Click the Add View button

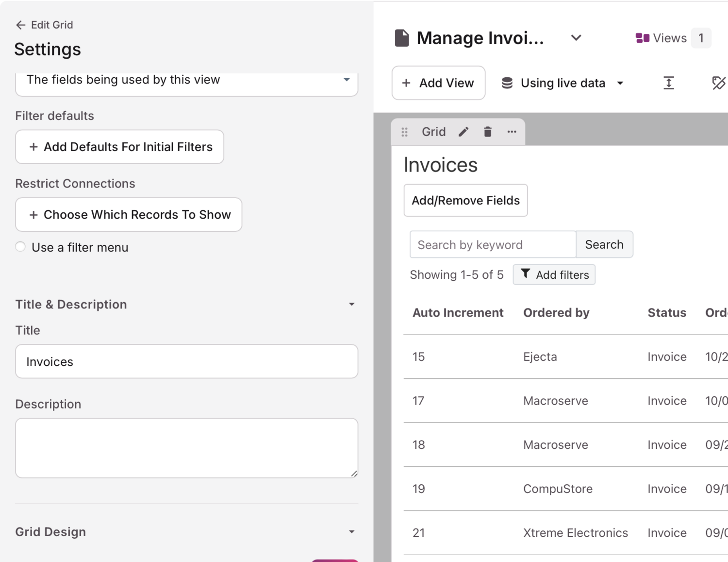[438, 83]
